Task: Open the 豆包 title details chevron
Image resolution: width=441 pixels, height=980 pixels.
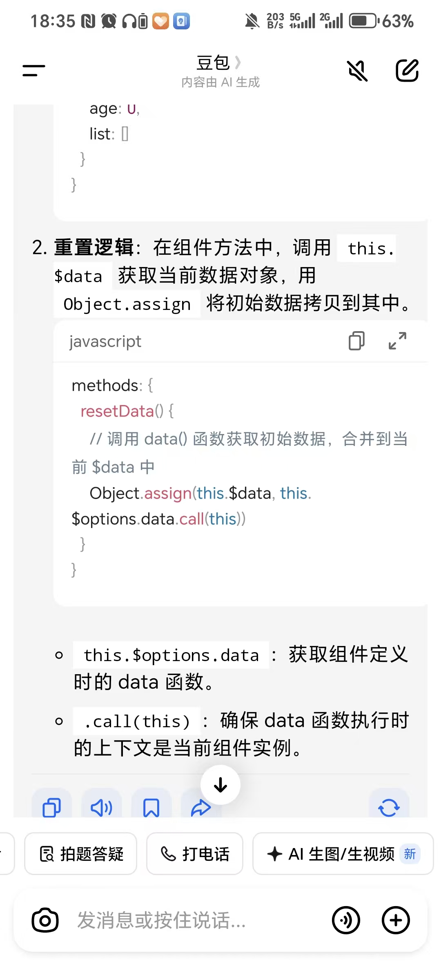Action: (238, 62)
